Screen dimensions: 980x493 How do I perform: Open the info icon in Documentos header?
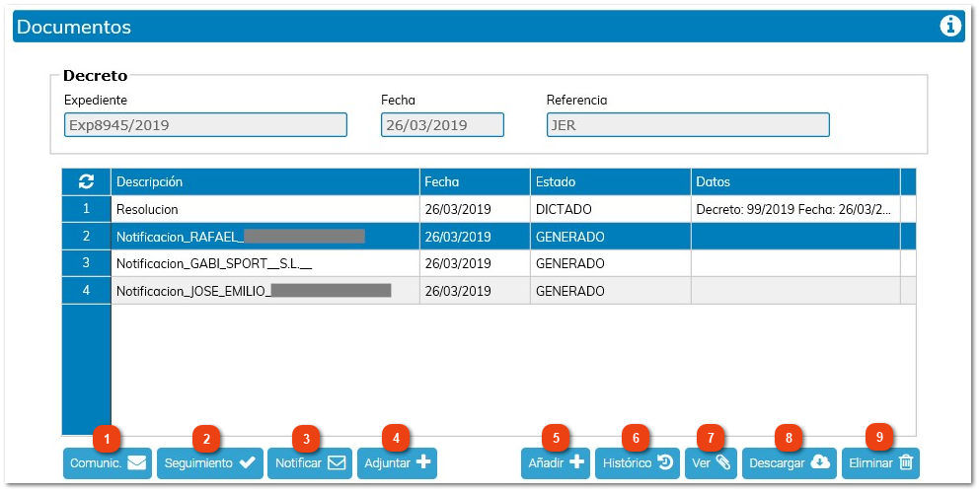[x=950, y=27]
